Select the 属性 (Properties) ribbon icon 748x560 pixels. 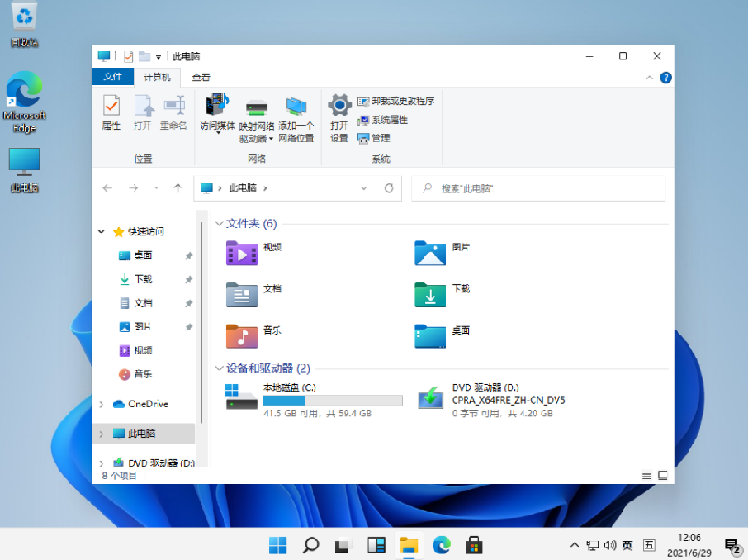tap(111, 112)
